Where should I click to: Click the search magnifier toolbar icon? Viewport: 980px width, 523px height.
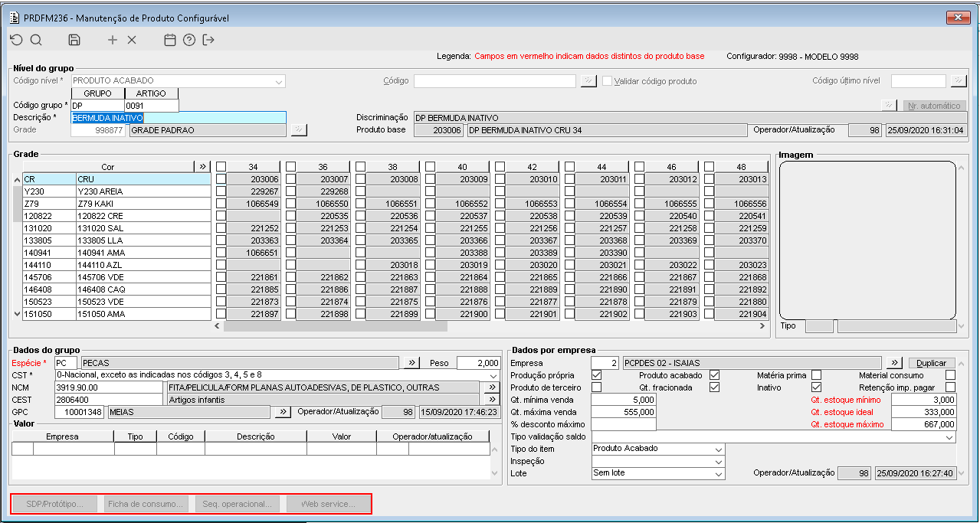(36, 41)
